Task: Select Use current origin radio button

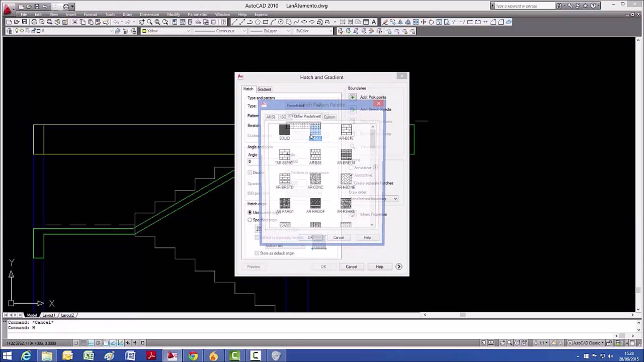Action: click(250, 212)
